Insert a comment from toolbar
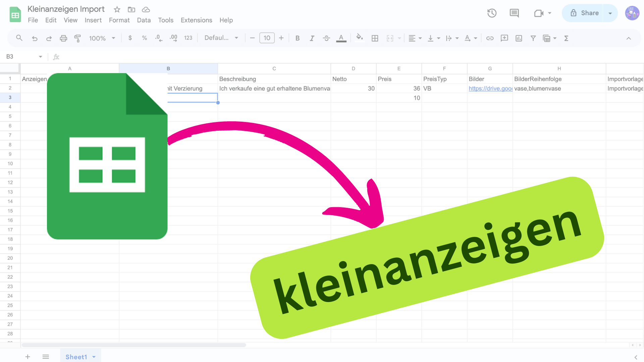Screen dimensions: 644x362 (x=504, y=38)
